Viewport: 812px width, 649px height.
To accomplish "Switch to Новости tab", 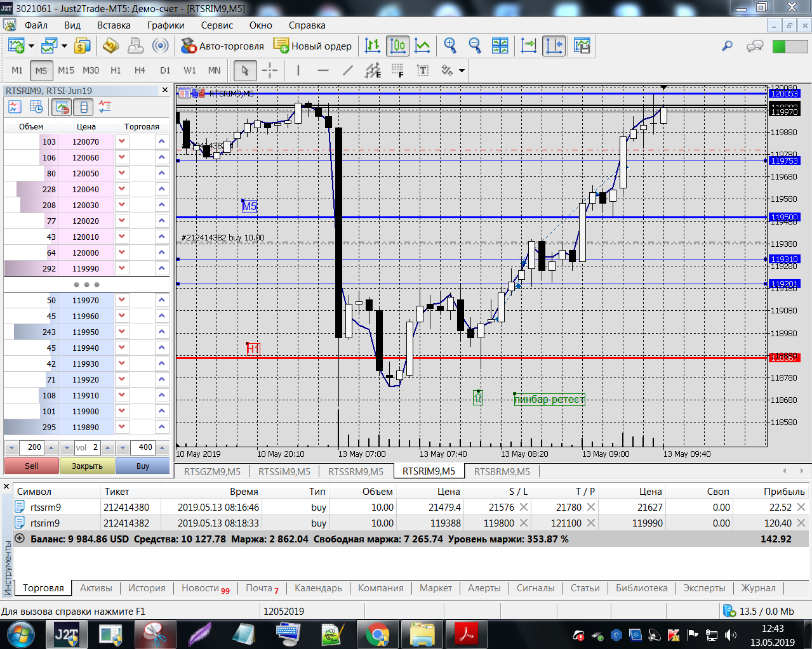I will [205, 588].
